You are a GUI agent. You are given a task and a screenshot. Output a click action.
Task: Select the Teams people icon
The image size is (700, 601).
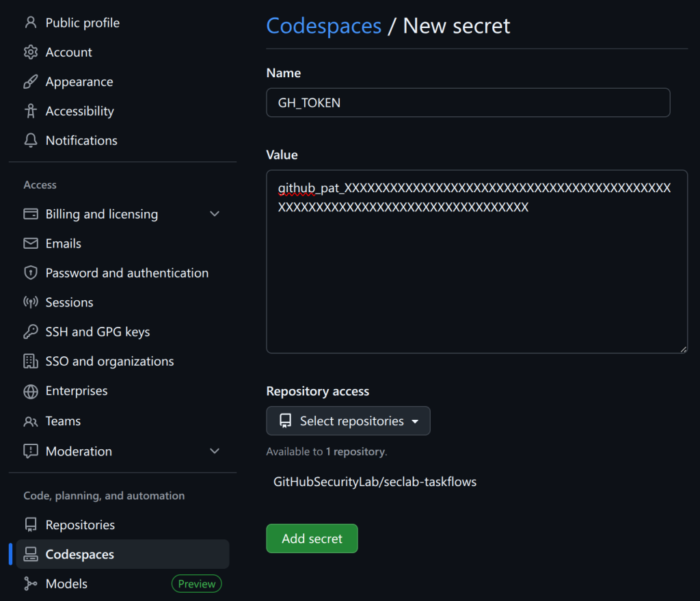coord(31,420)
